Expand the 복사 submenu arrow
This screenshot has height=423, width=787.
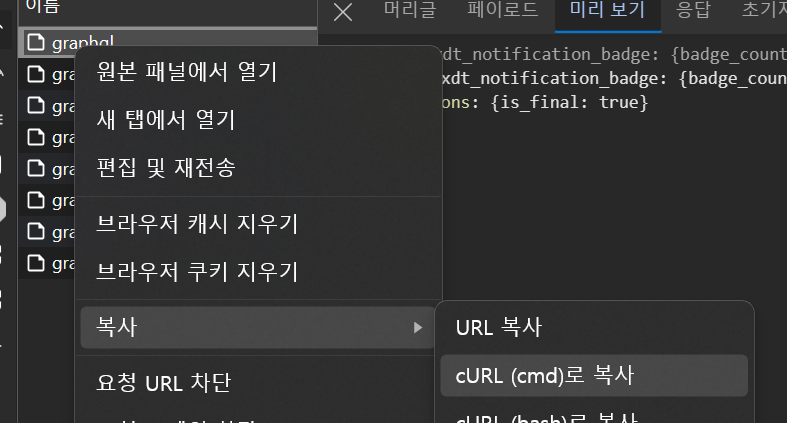[418, 328]
